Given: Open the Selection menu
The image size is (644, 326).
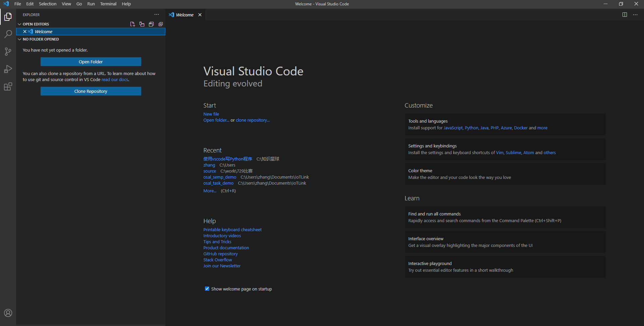Looking at the screenshot, I should click(48, 4).
